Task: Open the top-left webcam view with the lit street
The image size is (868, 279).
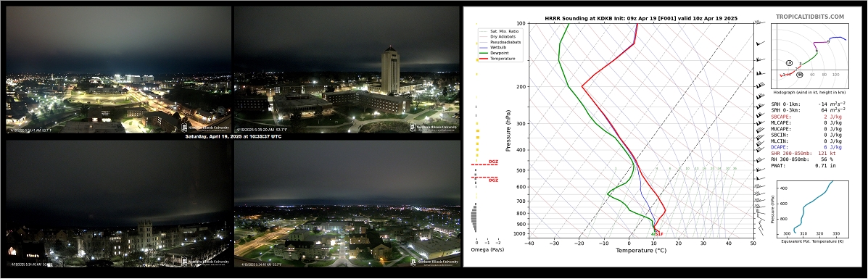Action: pyautogui.click(x=118, y=69)
